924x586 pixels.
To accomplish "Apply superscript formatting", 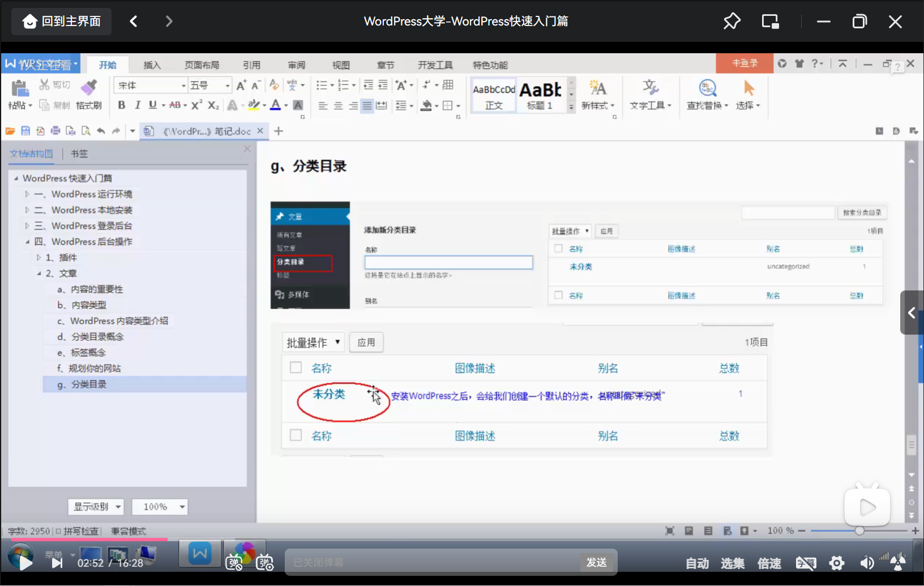I will tap(196, 105).
